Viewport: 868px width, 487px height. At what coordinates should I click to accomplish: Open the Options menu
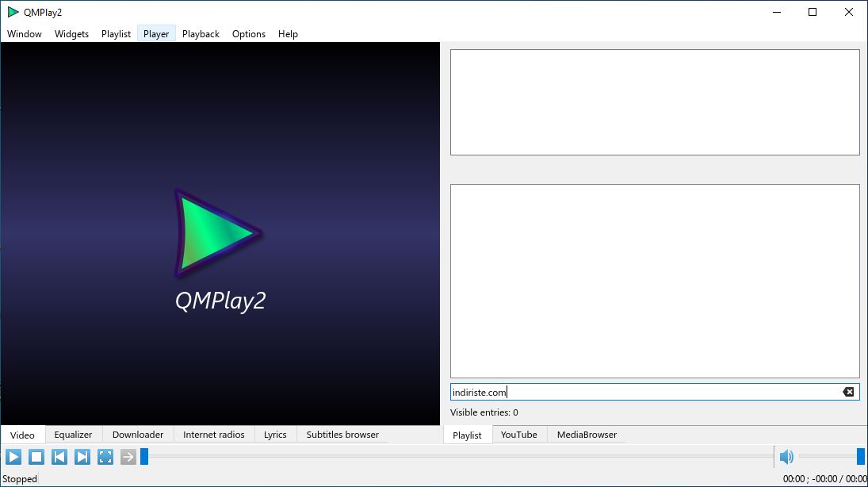[249, 34]
